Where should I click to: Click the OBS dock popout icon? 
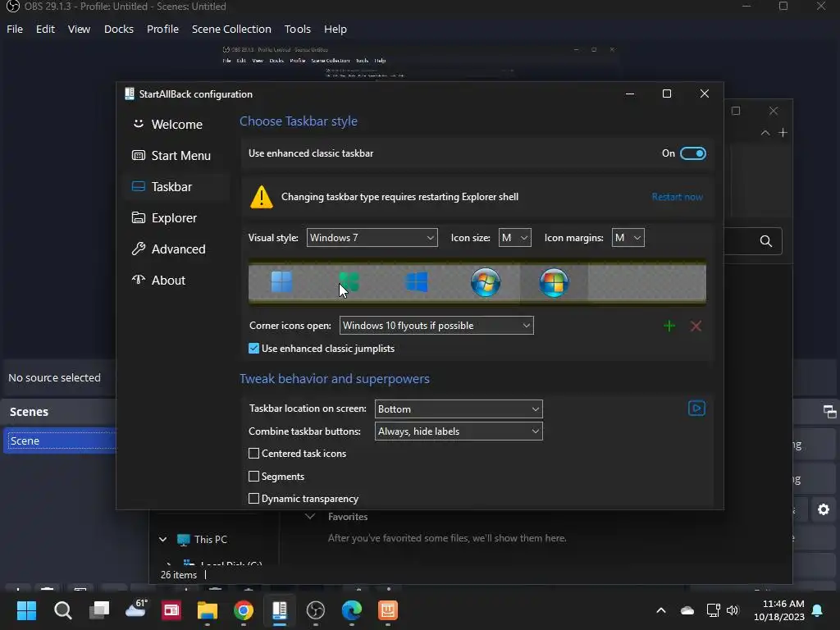[829, 412]
